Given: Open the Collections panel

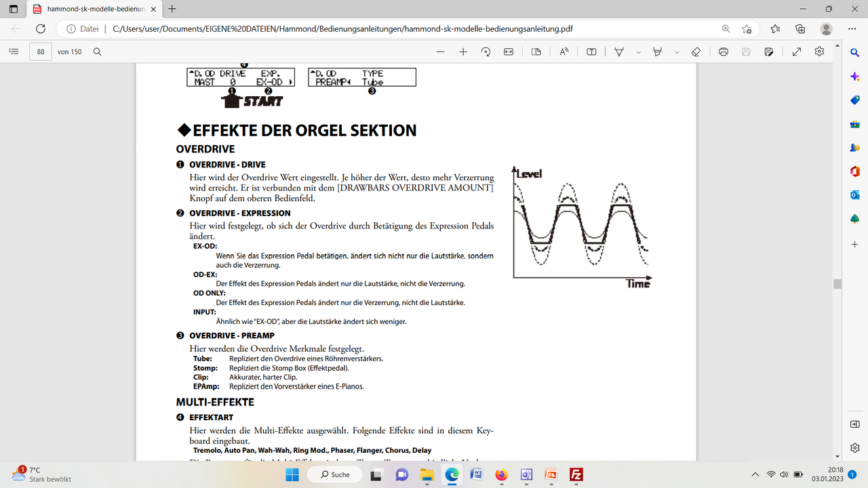Looking at the screenshot, I should (801, 29).
